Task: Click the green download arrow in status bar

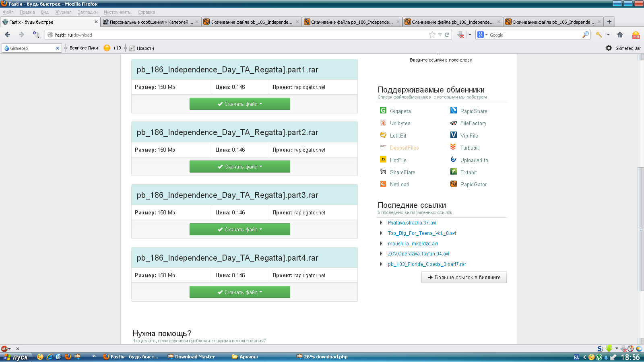Action: [x=609, y=349]
